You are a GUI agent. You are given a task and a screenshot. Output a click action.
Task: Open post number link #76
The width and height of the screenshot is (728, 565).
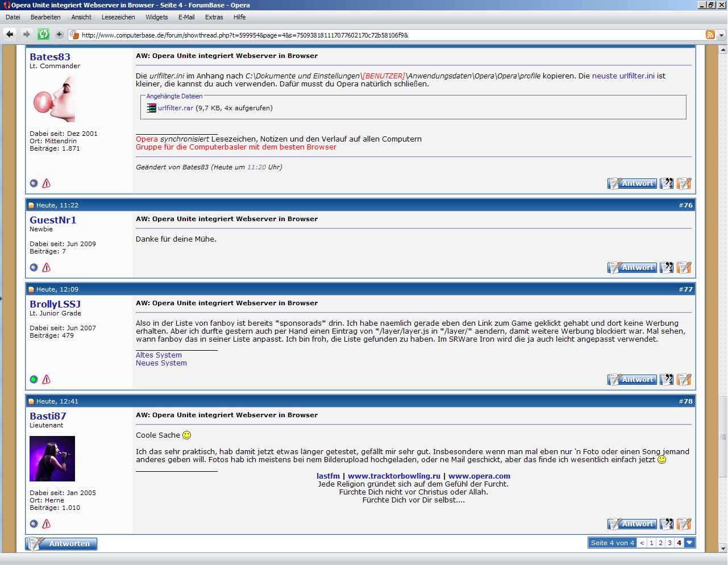tap(685, 205)
